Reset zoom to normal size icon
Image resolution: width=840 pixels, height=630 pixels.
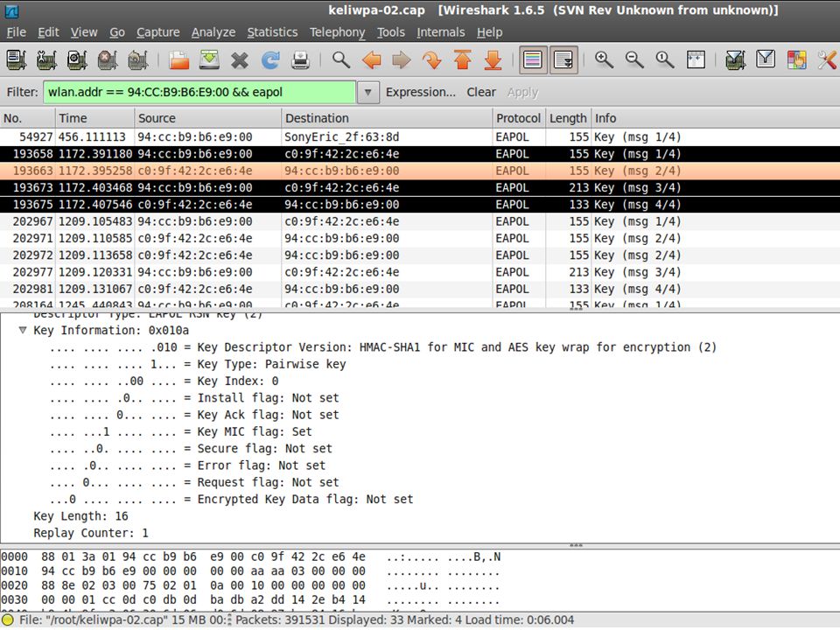click(665, 59)
